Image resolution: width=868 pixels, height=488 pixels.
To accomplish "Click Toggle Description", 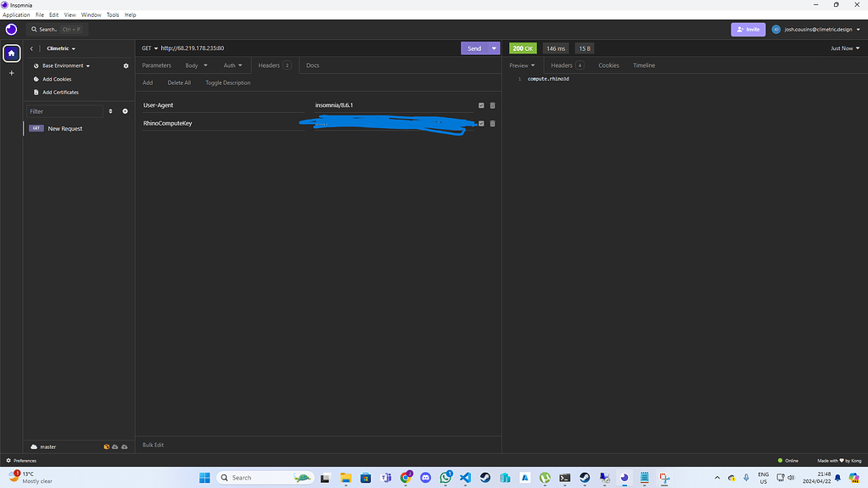I will click(228, 82).
